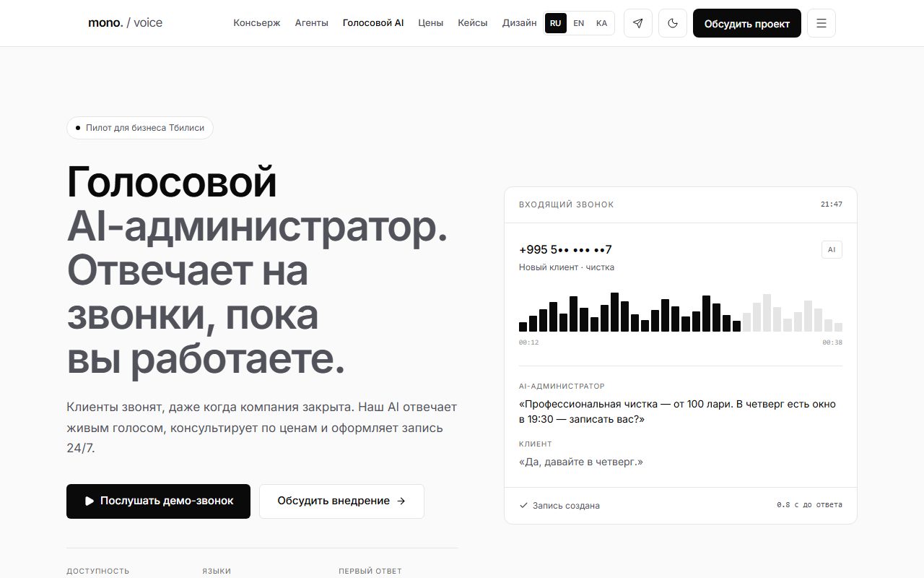Open the Агенты nav item
The width and height of the screenshot is (924, 578).
(312, 23)
